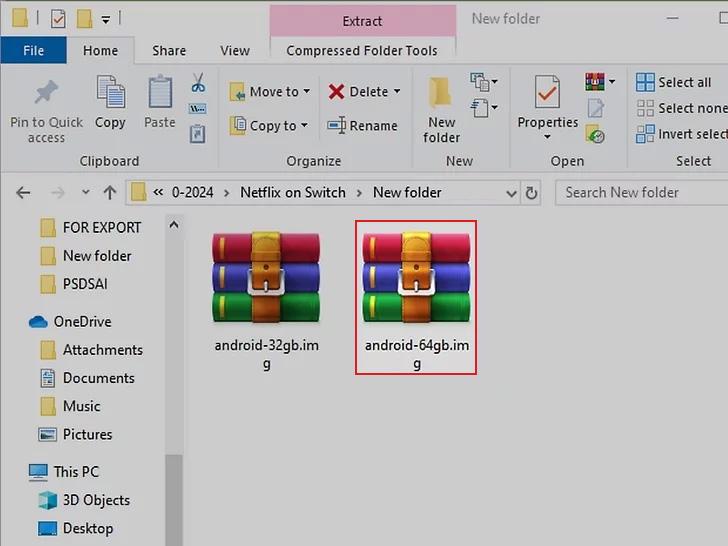Expand the address bar history dropdown
728x546 pixels.
(511, 193)
